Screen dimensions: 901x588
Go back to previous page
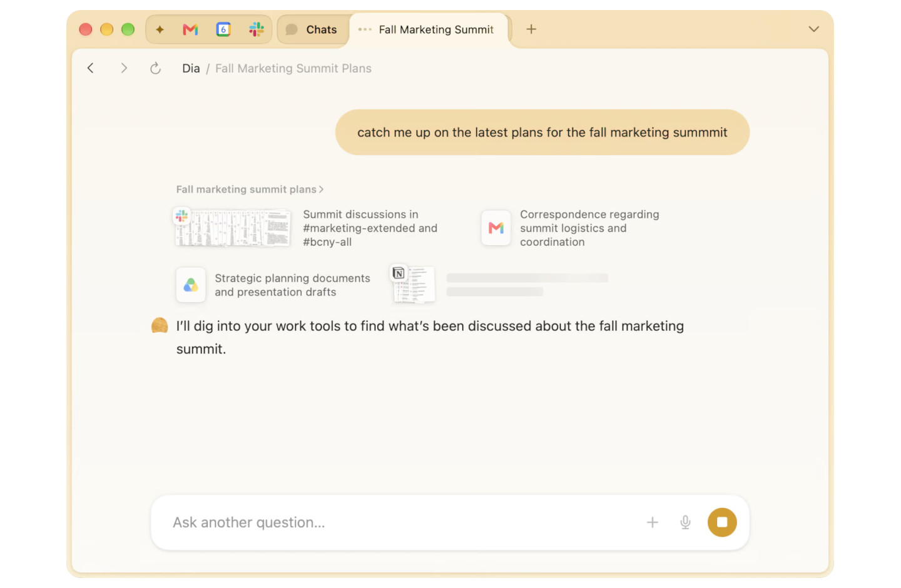click(91, 68)
